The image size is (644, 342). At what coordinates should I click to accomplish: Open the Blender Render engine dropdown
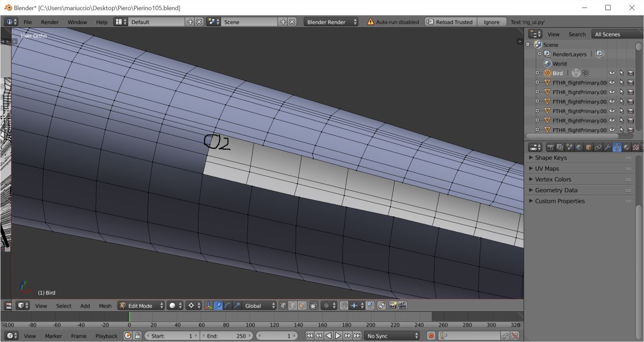(x=331, y=22)
